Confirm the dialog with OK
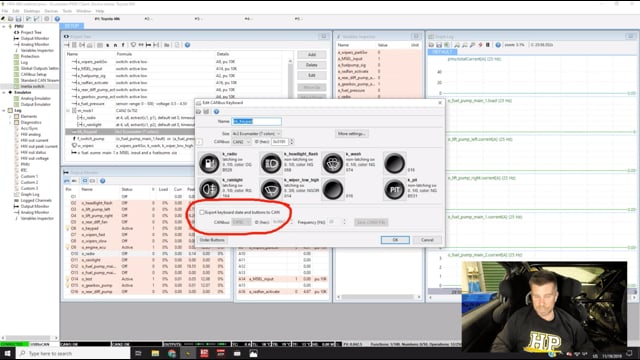Screen dimensions: 640x360 tap(395, 240)
